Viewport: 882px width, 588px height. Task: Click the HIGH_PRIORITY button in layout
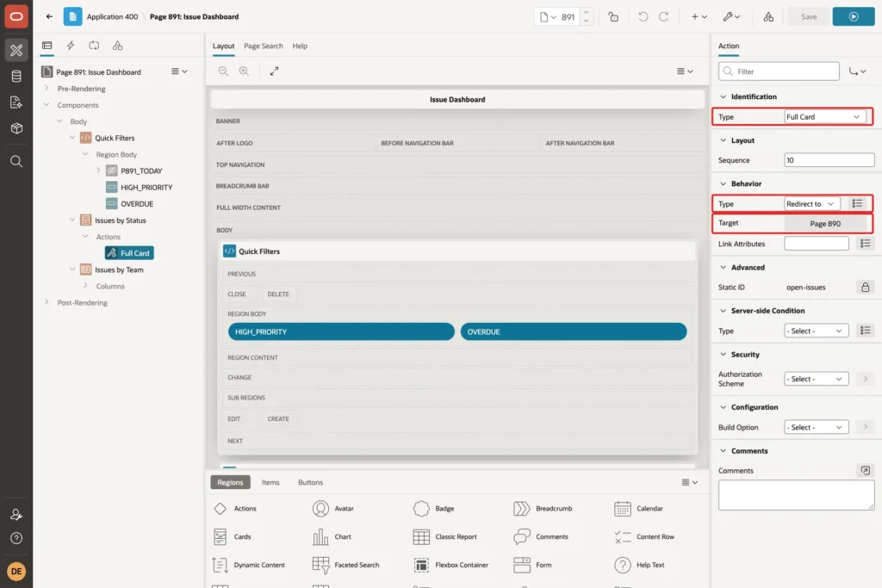click(341, 331)
